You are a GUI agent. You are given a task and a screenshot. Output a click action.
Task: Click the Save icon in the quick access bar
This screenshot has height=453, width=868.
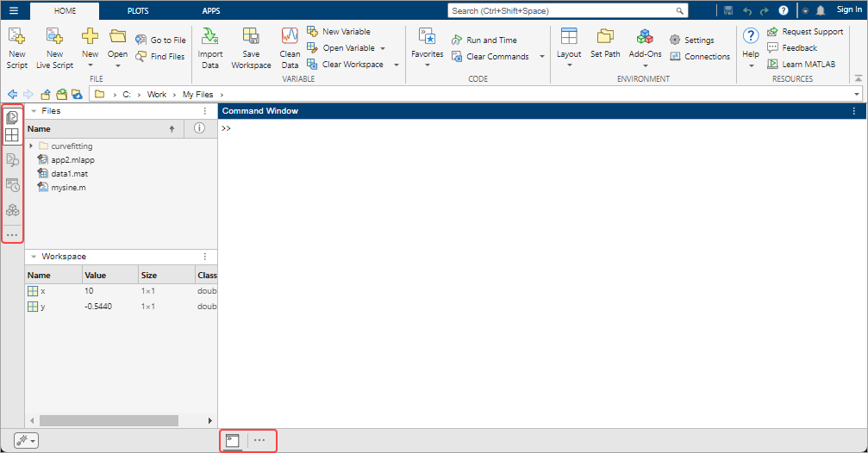click(x=728, y=10)
